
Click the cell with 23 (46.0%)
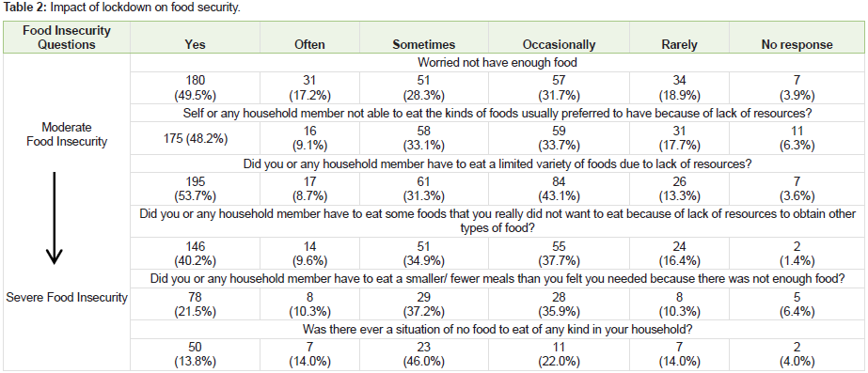pos(423,353)
